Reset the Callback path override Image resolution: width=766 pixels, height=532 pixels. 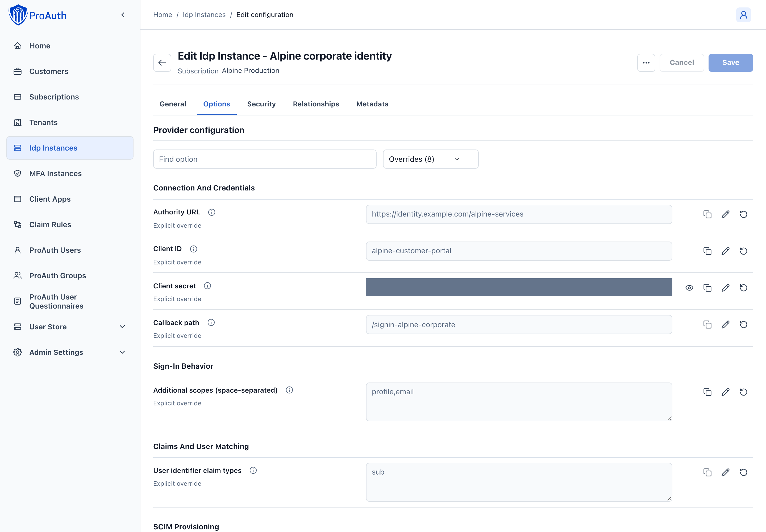coord(743,324)
